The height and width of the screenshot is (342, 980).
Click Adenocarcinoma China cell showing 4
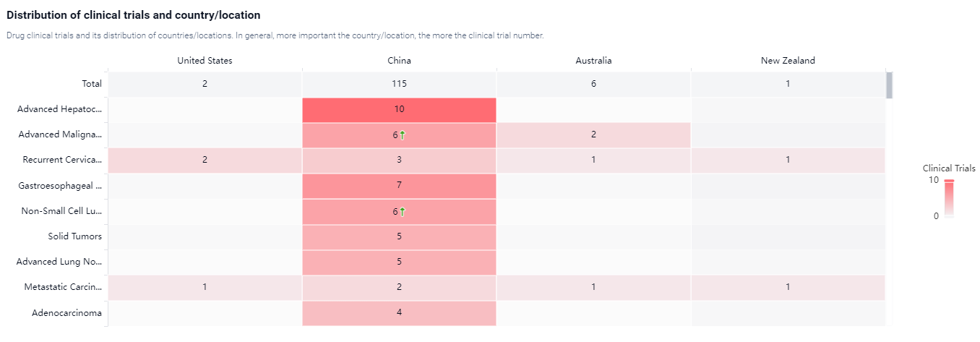tap(399, 313)
